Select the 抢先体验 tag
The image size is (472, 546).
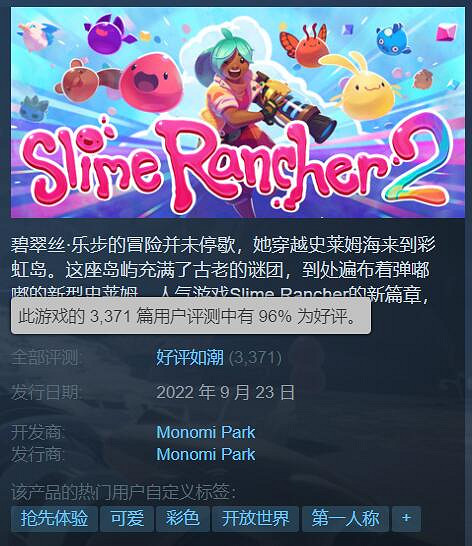point(54,519)
